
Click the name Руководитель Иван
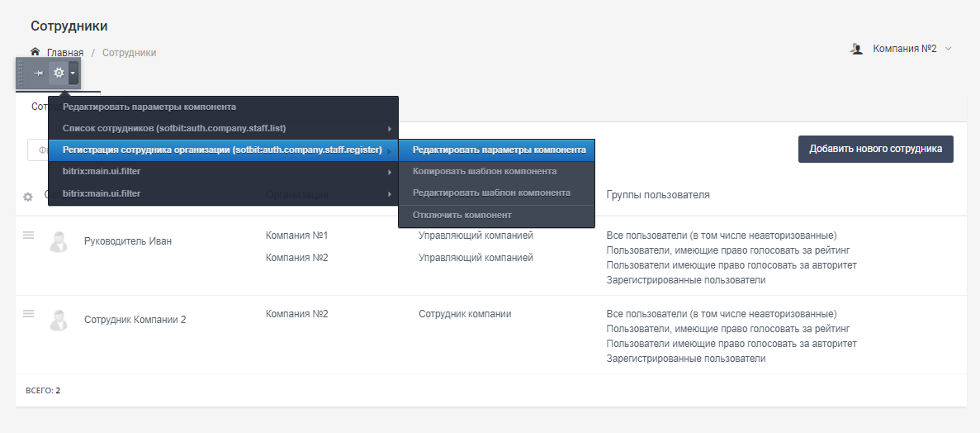tap(127, 241)
